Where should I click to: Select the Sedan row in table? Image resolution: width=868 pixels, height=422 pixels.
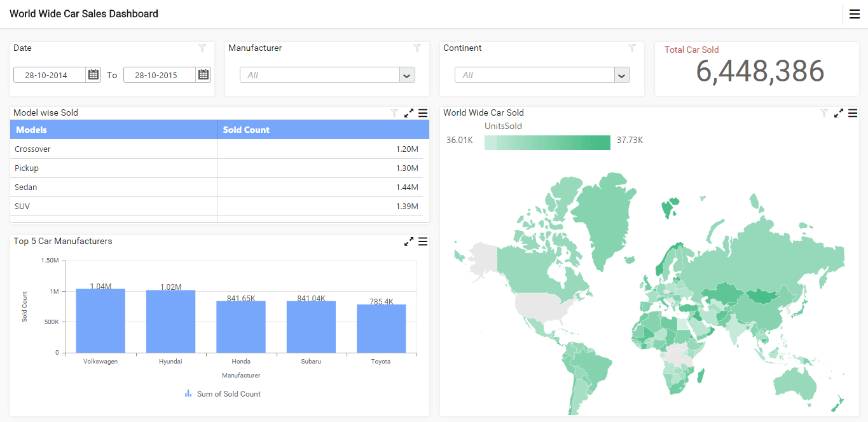pyautogui.click(x=113, y=187)
